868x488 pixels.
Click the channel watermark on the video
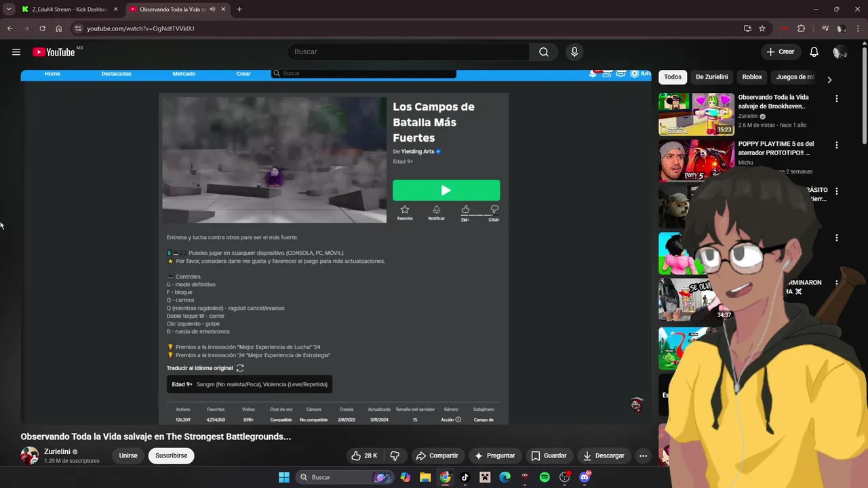click(x=636, y=405)
